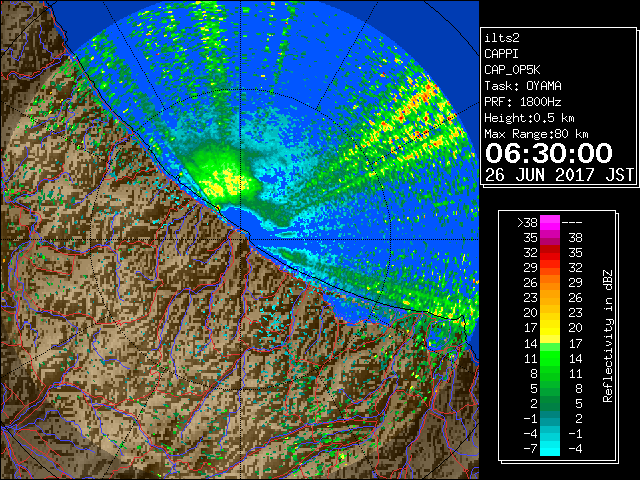Click the 'Height:0.5 km' line
The width and height of the screenshot is (640, 480).
click(529, 118)
